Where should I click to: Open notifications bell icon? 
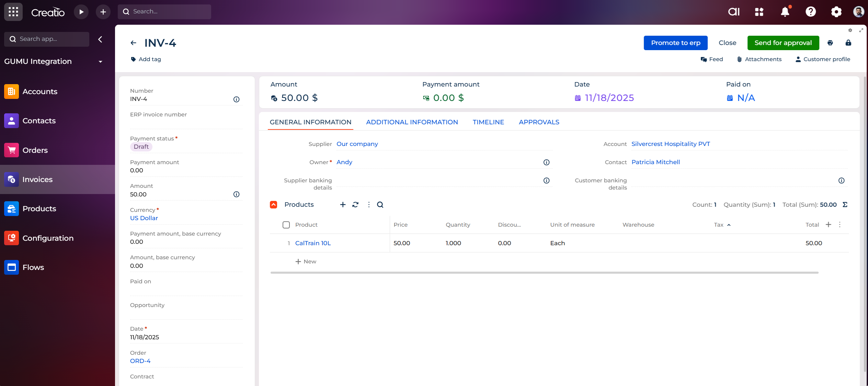[785, 12]
